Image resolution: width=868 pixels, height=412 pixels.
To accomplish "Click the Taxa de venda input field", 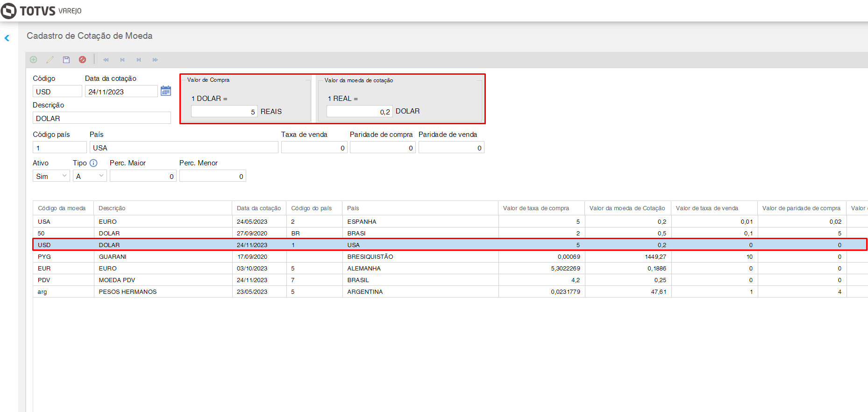I will click(314, 148).
